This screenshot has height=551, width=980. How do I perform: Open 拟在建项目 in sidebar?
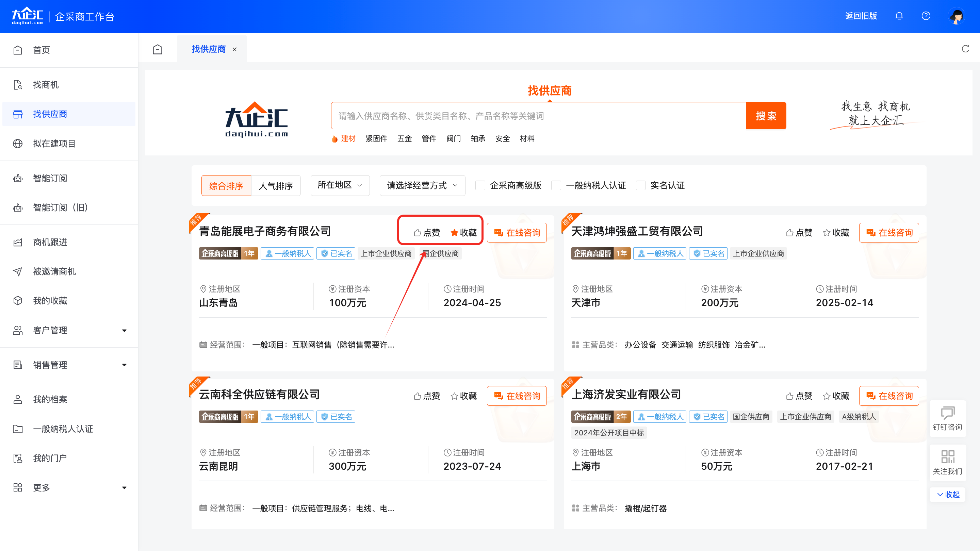(x=69, y=143)
